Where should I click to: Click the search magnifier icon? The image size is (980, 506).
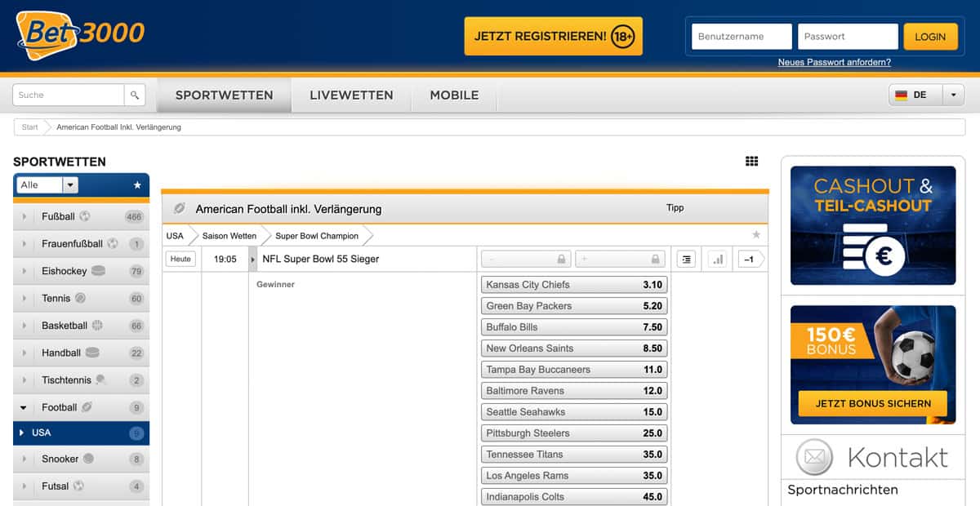pos(136,95)
